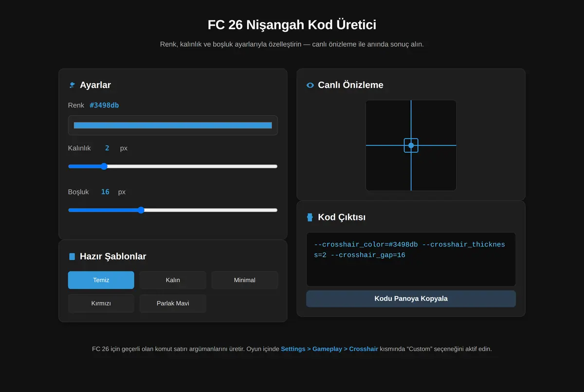Select the Temiz preset
The width and height of the screenshot is (584, 392).
point(101,280)
